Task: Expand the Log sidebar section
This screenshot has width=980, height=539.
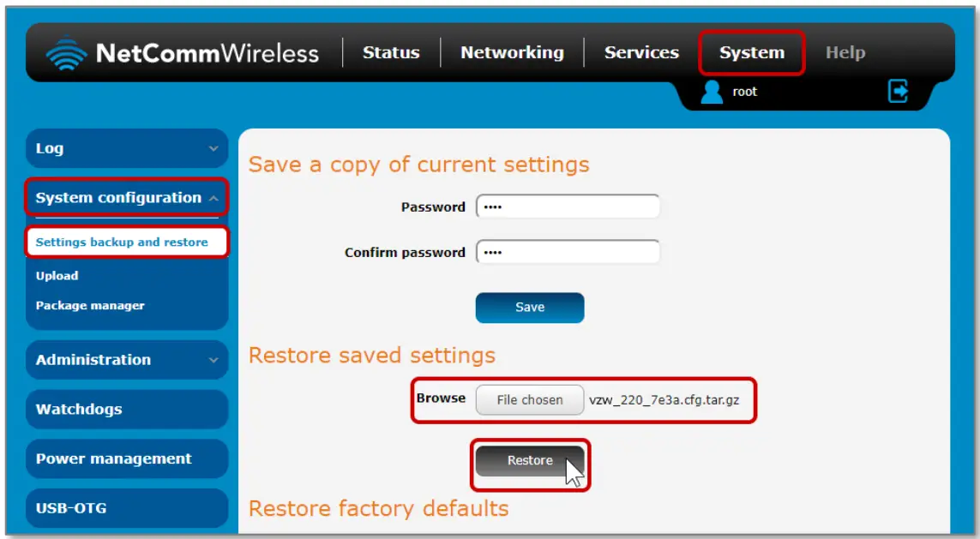Action: click(x=127, y=148)
